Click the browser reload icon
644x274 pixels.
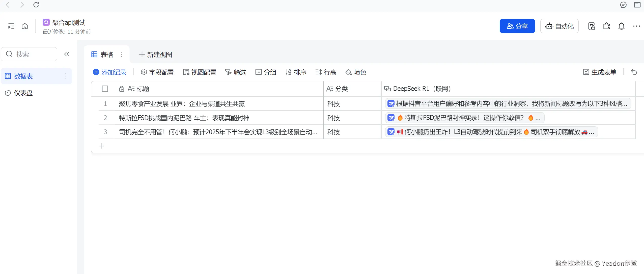point(36,5)
